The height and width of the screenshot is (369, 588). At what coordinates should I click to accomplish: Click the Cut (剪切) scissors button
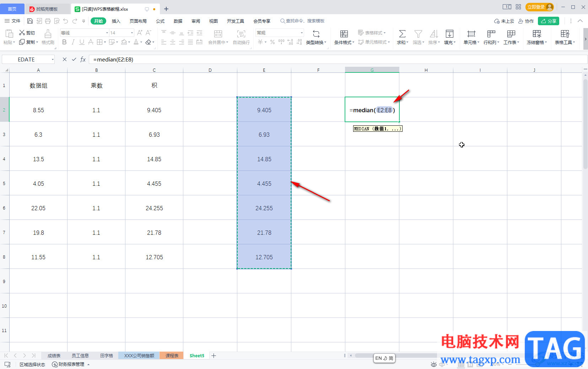point(27,33)
